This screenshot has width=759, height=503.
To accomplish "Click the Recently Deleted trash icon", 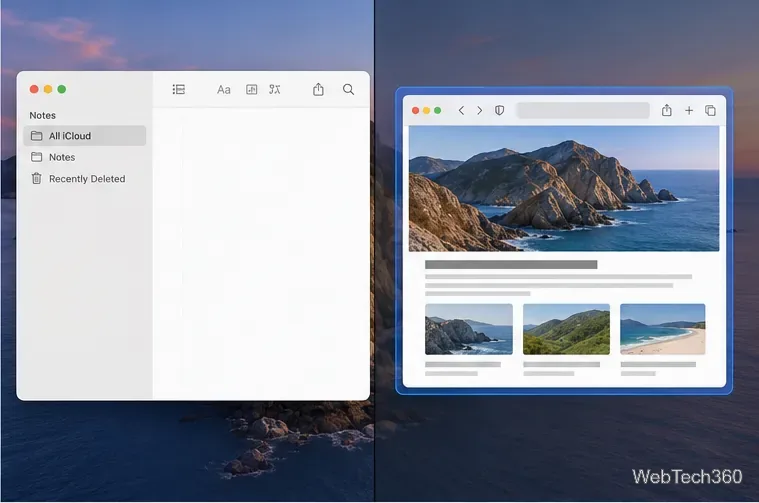I will coord(36,179).
